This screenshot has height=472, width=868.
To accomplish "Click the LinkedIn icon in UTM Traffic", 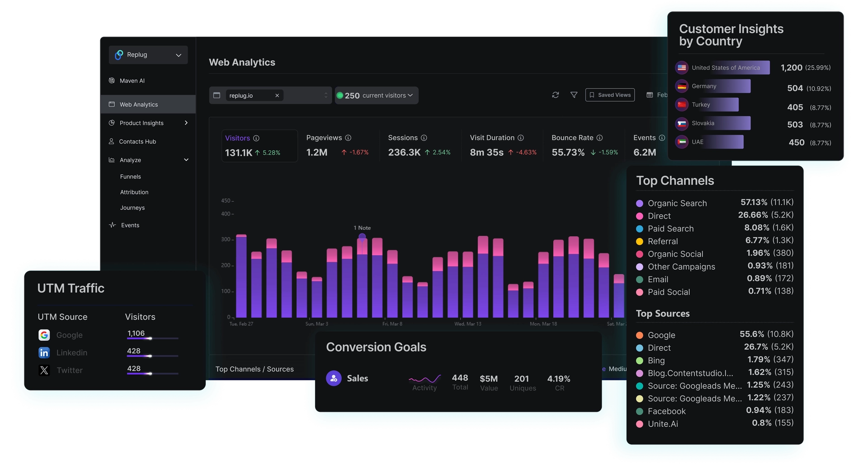I will click(x=44, y=353).
